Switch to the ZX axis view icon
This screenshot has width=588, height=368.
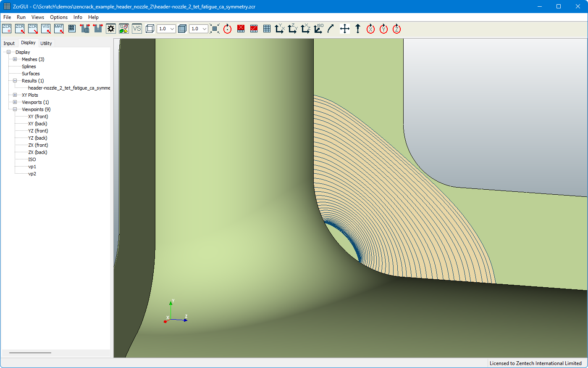click(x=306, y=29)
